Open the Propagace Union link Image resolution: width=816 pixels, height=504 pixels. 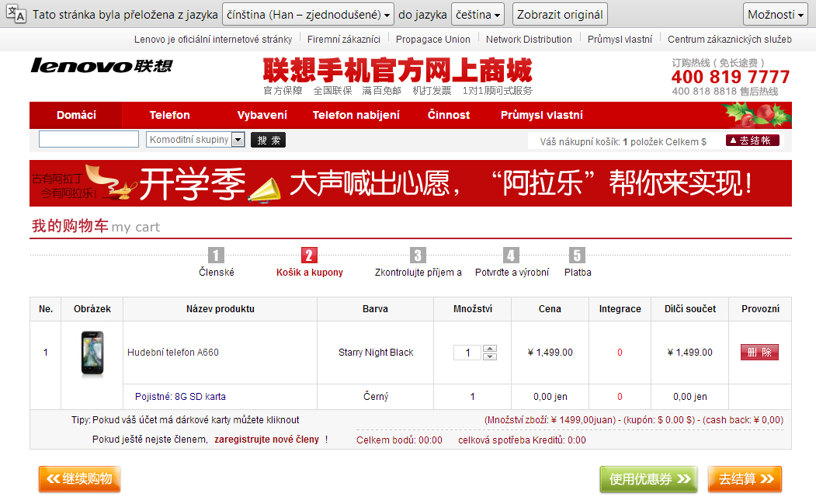point(433,40)
